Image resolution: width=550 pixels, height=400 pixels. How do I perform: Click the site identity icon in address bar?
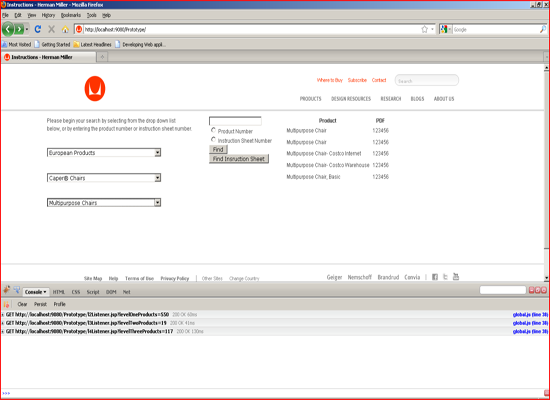click(x=79, y=29)
